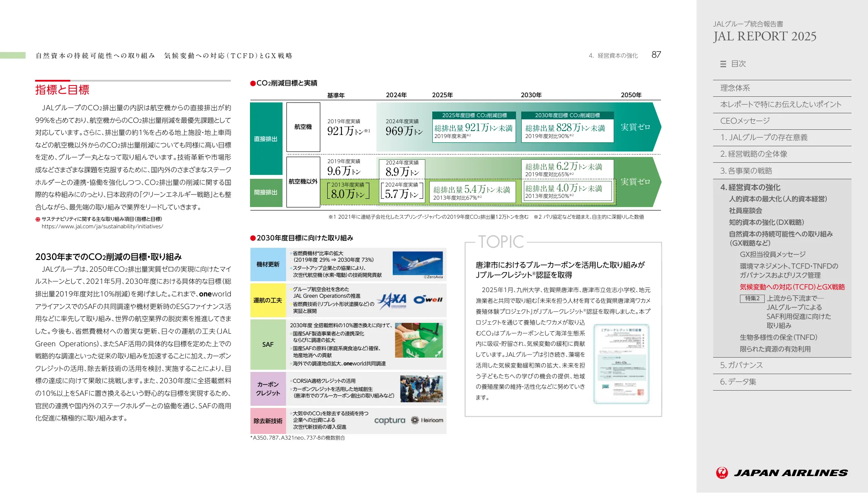Image resolution: width=868 pixels, height=493 pixels.
Task: Click the 総排出量 6.2万トン未満 box
Action: click(x=567, y=169)
